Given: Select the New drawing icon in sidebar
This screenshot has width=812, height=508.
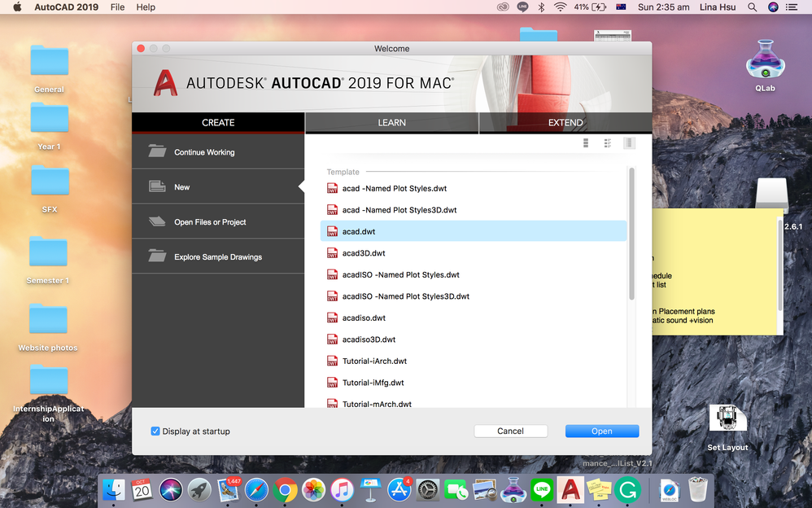Looking at the screenshot, I should click(157, 186).
